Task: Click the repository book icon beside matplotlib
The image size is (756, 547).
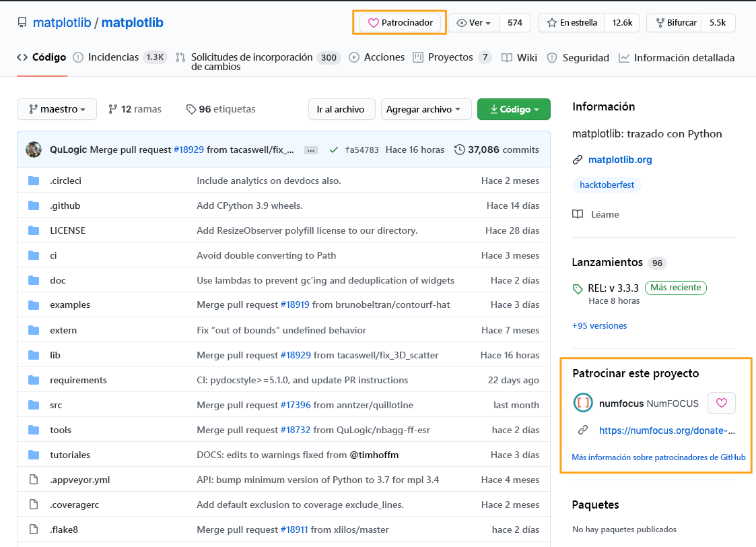Action: [22, 23]
